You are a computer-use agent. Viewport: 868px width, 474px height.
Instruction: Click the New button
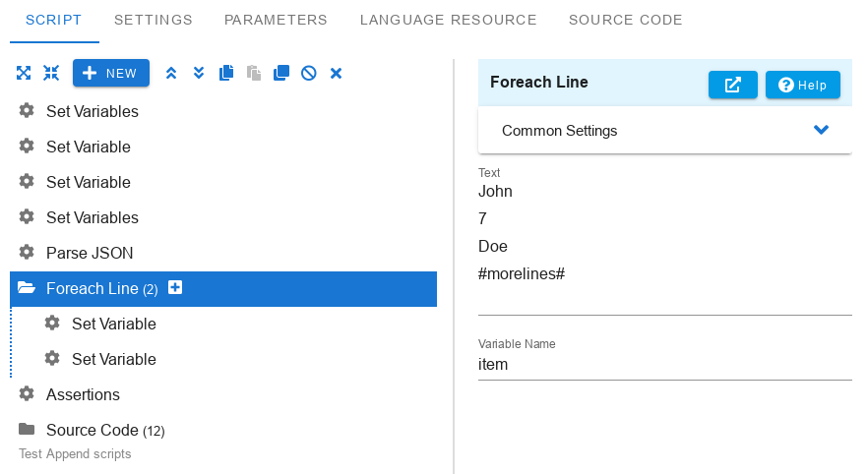point(111,73)
